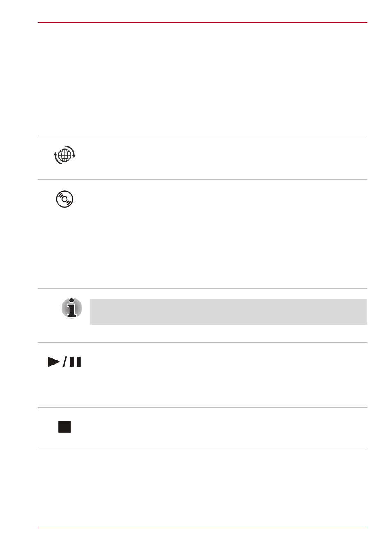Click the gray divider above globe icon
Viewport: 392px width, 554px height.
point(203,136)
